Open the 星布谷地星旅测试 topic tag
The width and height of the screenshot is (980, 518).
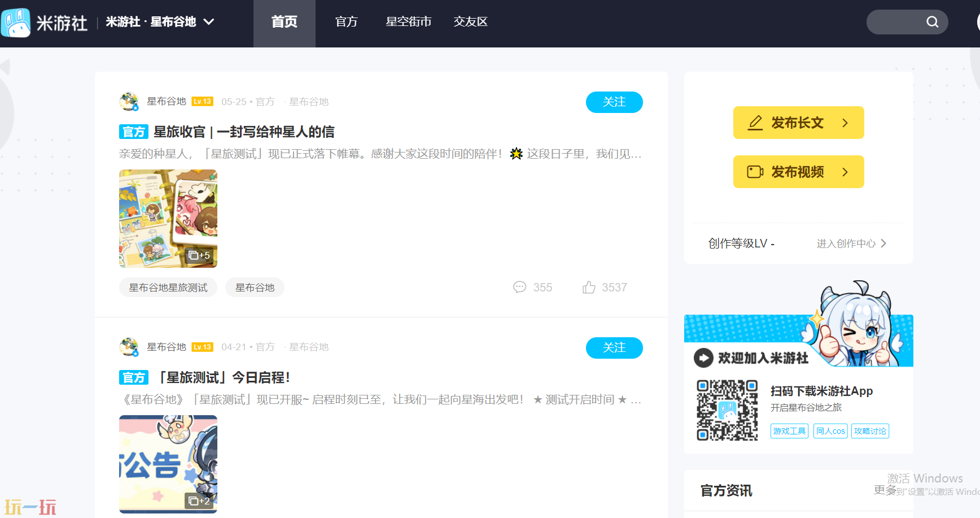[x=168, y=288]
